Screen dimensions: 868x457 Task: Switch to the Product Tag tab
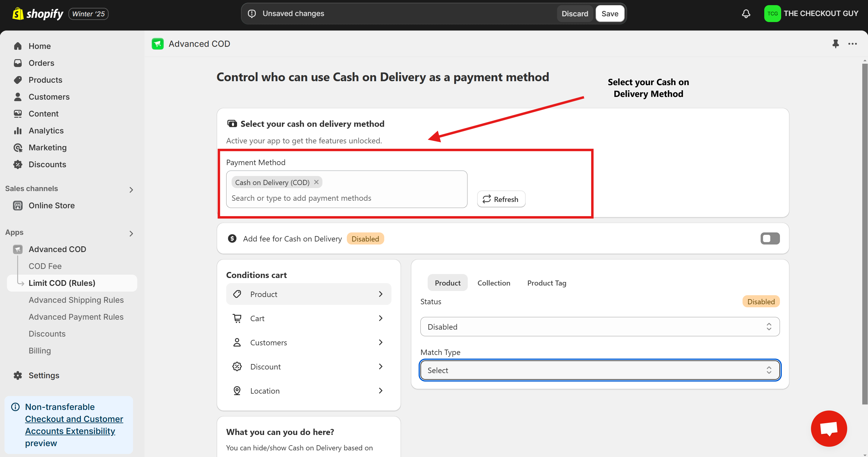(x=546, y=283)
